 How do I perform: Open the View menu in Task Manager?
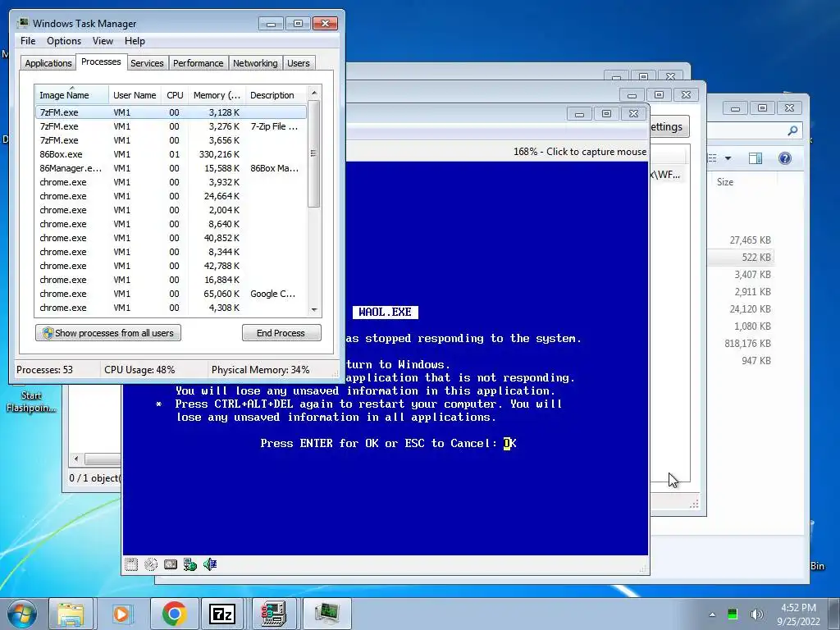click(x=103, y=41)
